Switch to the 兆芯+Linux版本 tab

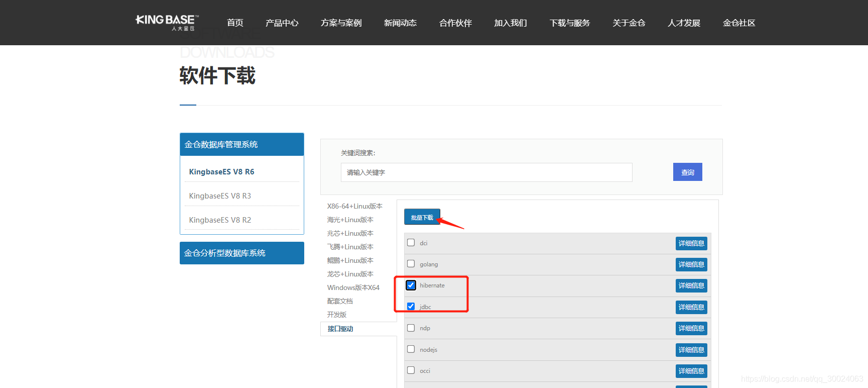[x=350, y=233]
